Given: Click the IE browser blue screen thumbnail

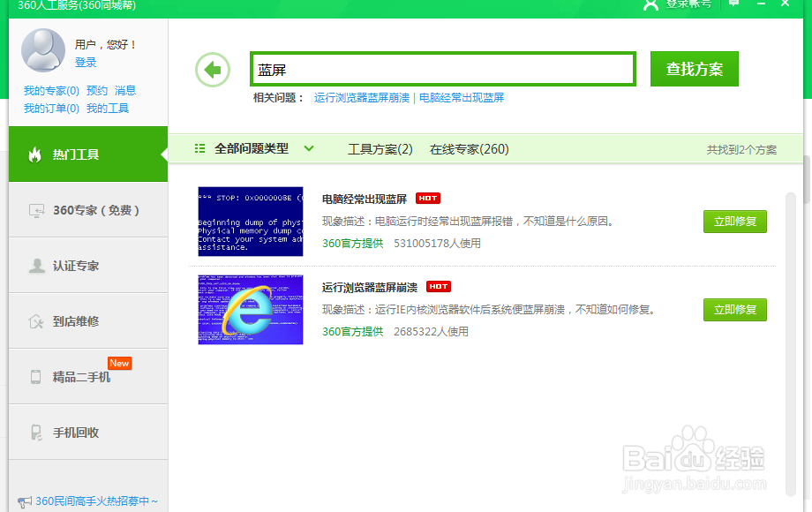Looking at the screenshot, I should [x=250, y=310].
